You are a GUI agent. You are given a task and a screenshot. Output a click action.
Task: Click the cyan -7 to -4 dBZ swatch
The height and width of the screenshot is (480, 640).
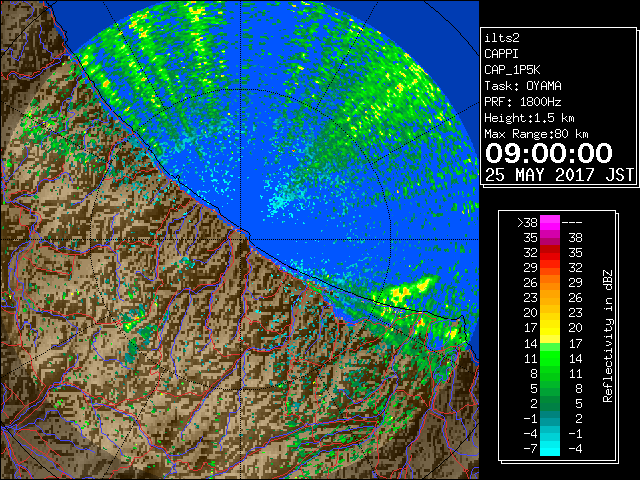pos(550,448)
